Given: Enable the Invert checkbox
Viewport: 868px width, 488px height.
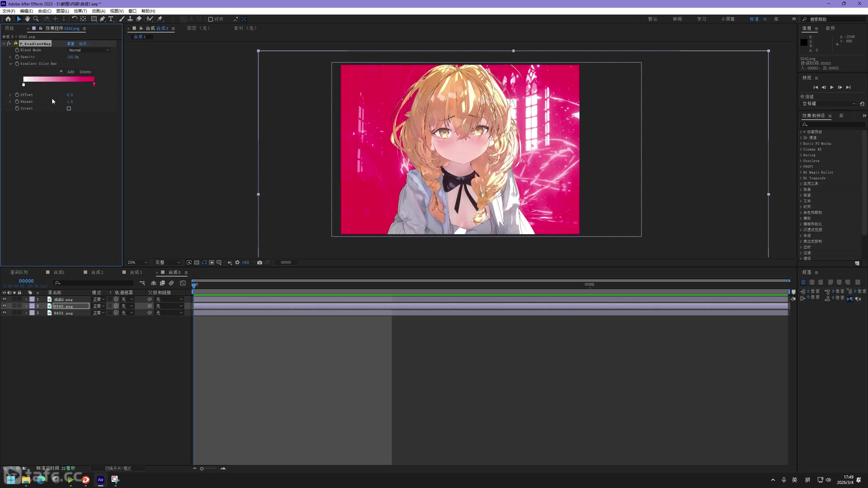Looking at the screenshot, I should pyautogui.click(x=69, y=108).
